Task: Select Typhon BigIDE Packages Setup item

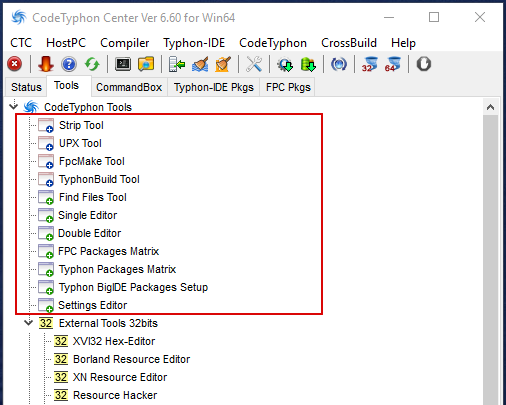Action: (x=133, y=287)
